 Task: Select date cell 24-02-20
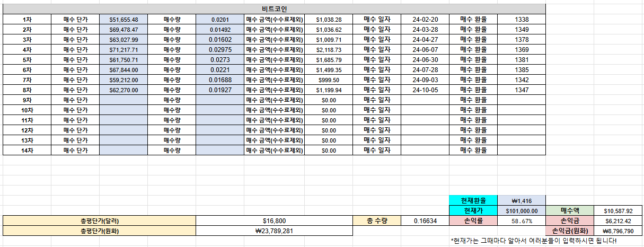425,20
